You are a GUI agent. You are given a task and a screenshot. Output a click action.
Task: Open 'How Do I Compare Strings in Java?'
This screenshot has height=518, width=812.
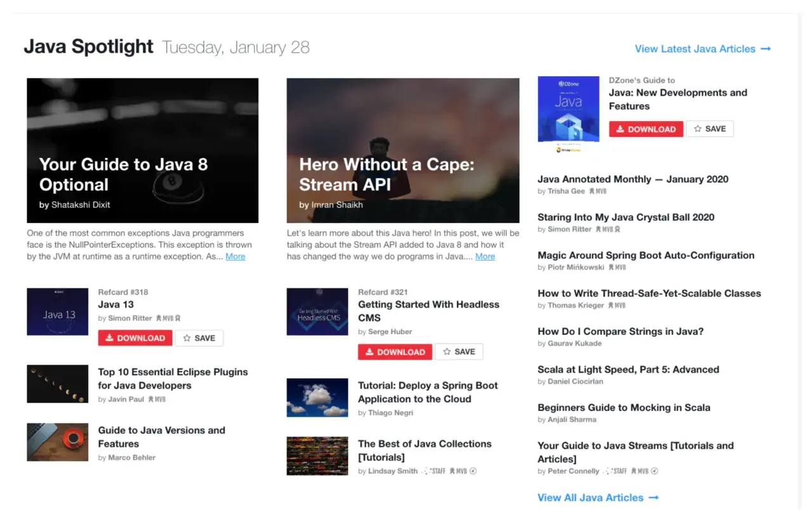coord(620,332)
